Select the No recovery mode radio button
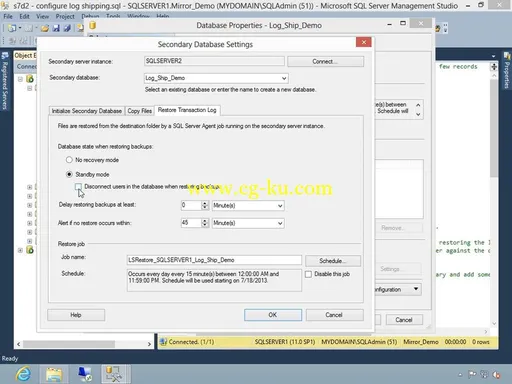512x384 pixels. [69, 160]
